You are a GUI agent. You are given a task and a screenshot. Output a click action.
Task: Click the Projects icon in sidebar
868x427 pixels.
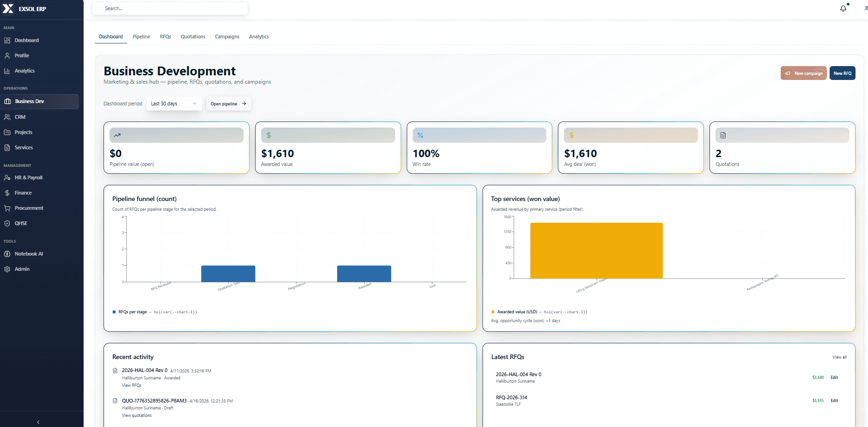click(7, 132)
